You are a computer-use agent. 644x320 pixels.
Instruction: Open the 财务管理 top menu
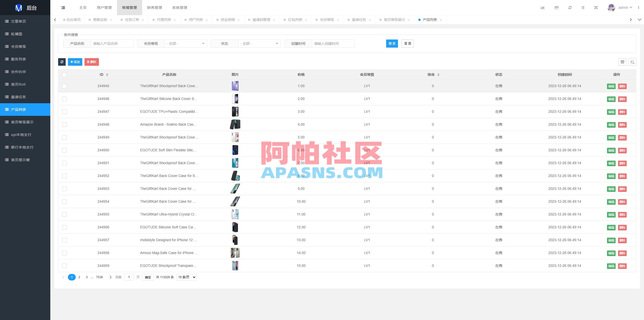coord(155,8)
